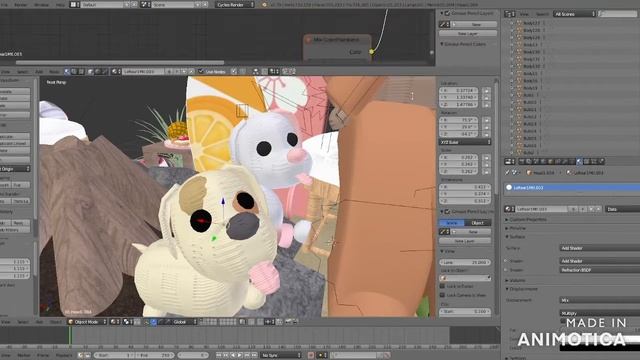The width and height of the screenshot is (640, 360).
Task: Play the animation forward
Action: [240, 355]
